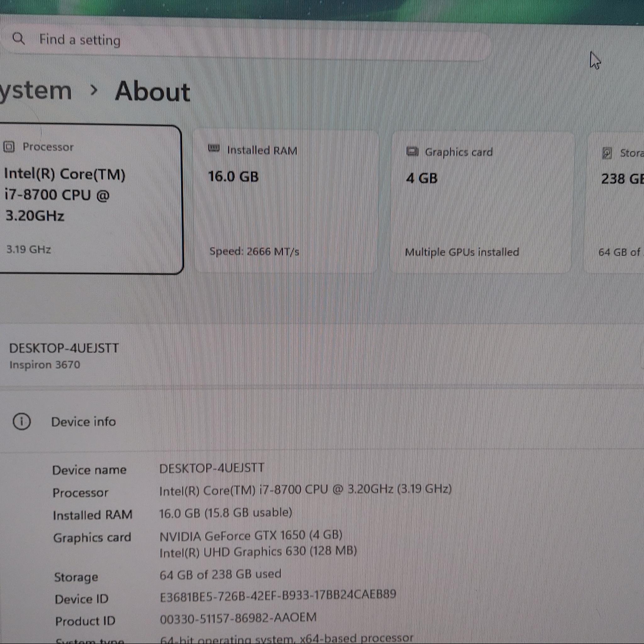Click the Device info circle icon
Viewport: 644px width, 644px height.
click(x=21, y=421)
